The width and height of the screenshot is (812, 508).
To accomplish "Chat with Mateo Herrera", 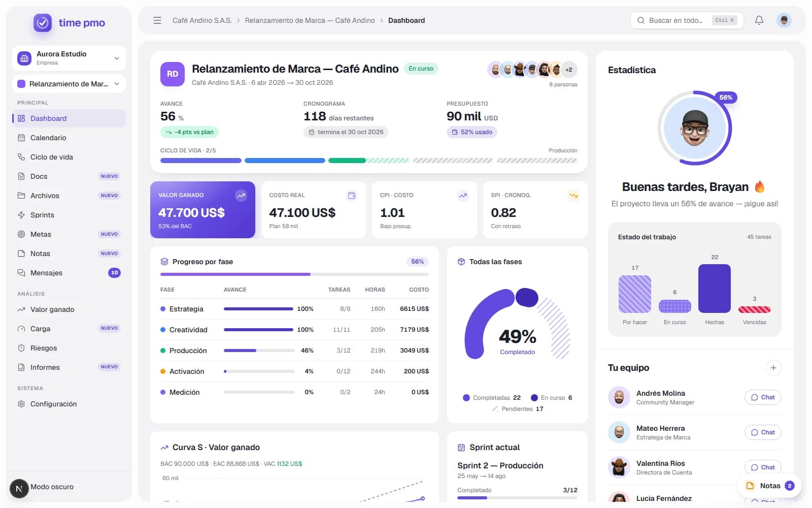I will pos(763,432).
